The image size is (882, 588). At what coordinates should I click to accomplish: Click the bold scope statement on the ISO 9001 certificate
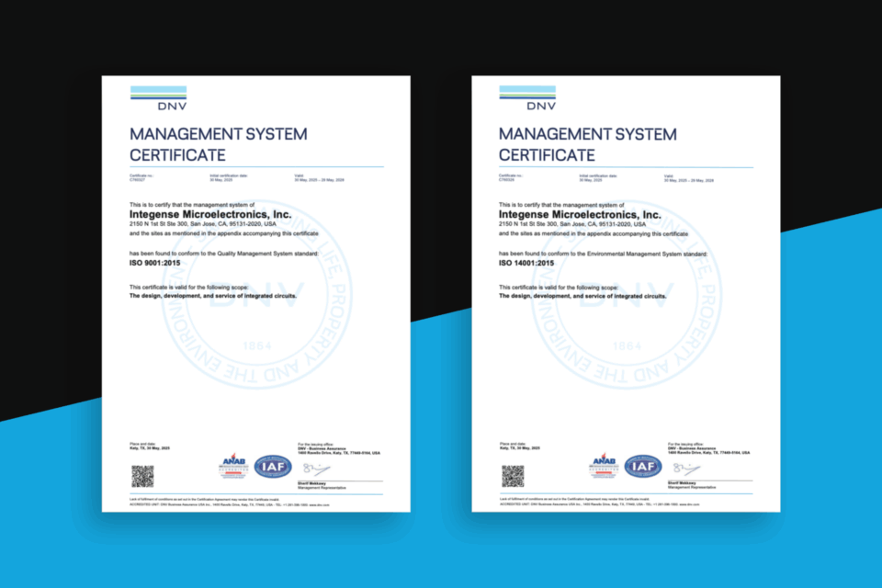tap(212, 296)
